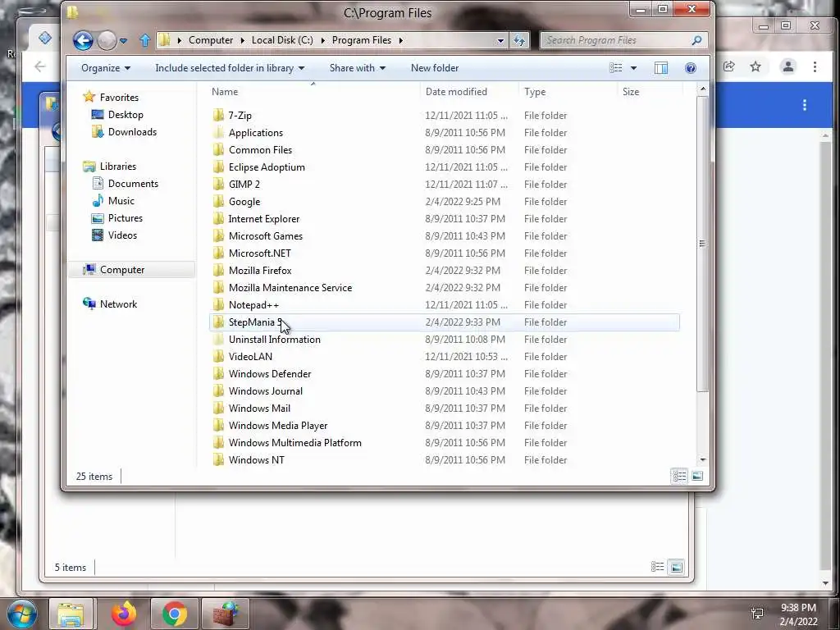The image size is (840, 630).
Task: Select the Windows Media Player folder icon
Action: coord(218,426)
